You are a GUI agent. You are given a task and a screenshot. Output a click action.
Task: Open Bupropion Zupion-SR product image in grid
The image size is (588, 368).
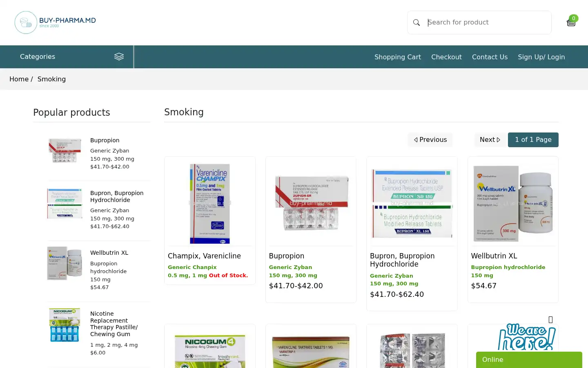coord(311,203)
